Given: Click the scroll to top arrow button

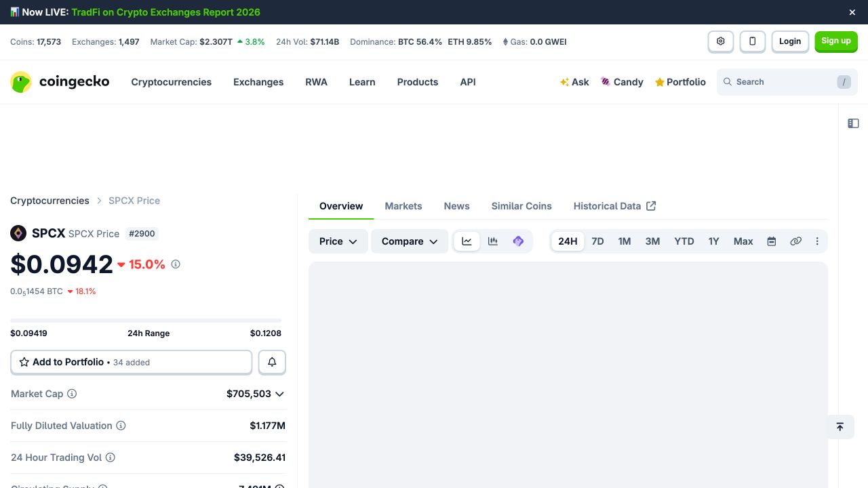Looking at the screenshot, I should pyautogui.click(x=840, y=427).
